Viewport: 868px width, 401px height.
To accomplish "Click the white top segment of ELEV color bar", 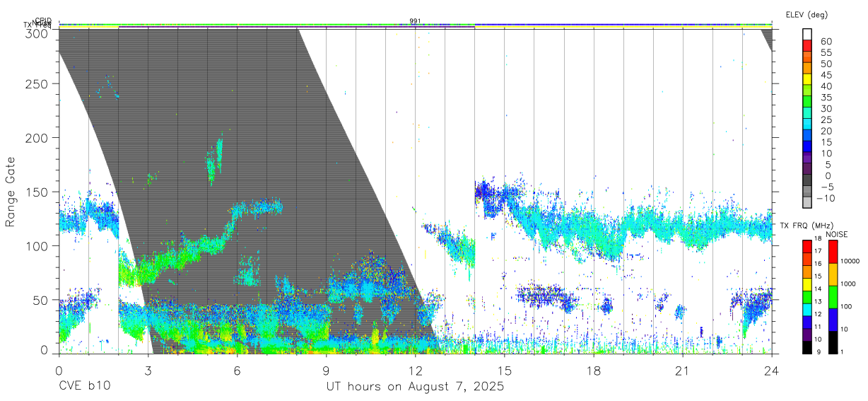I will [x=808, y=35].
